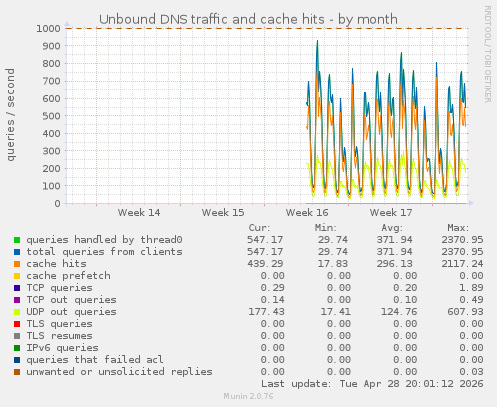
Task: Click the cache hits average value 296.13
Action: pos(395,264)
